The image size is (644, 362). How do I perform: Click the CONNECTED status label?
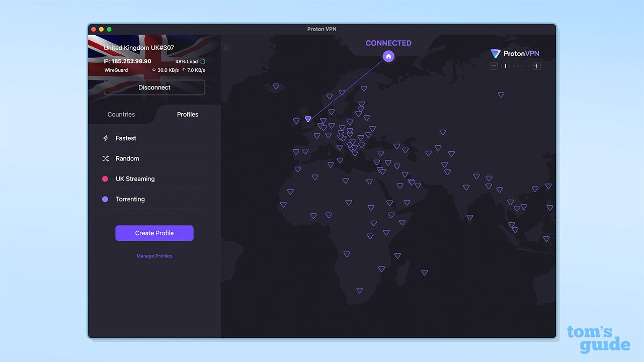point(388,43)
